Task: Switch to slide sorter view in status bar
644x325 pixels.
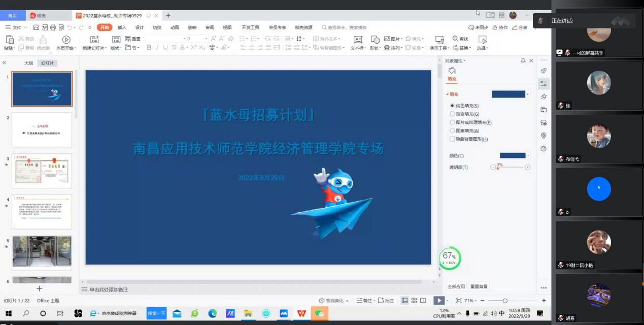Action: tap(414, 301)
